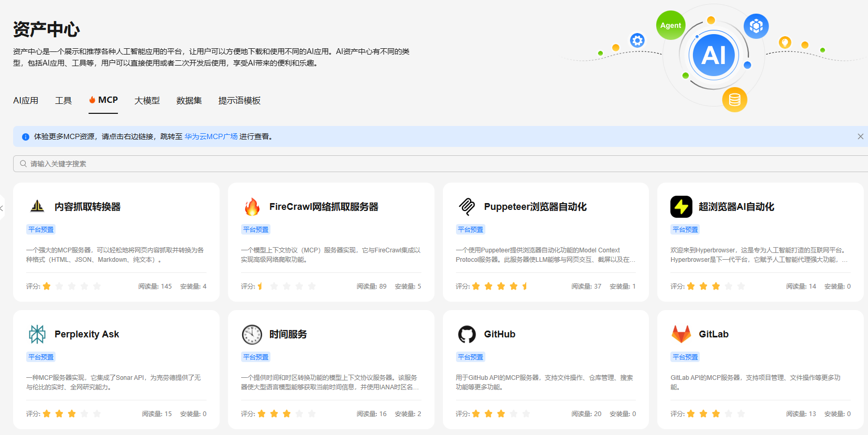Select the 数据集 tab
Viewport: 868px width, 435px height.
pyautogui.click(x=189, y=100)
